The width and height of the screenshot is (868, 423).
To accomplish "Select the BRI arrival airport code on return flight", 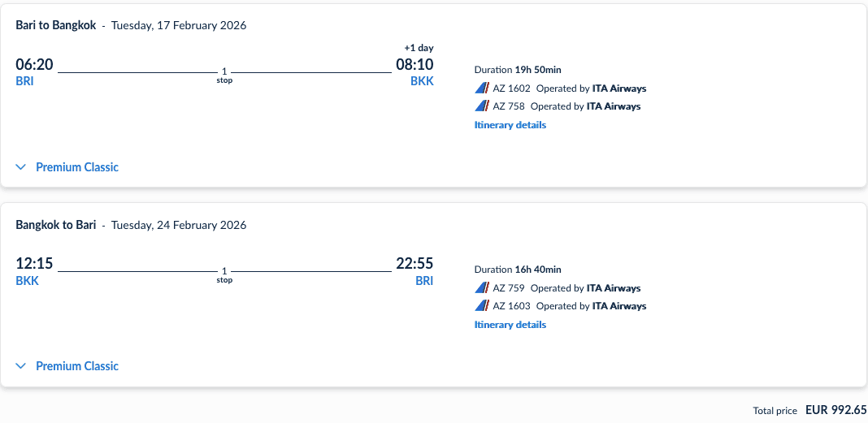I will click(x=424, y=281).
